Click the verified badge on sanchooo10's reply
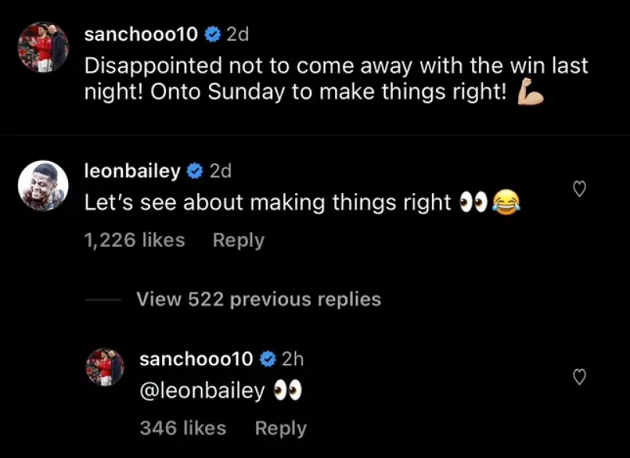The image size is (630, 458). [268, 359]
